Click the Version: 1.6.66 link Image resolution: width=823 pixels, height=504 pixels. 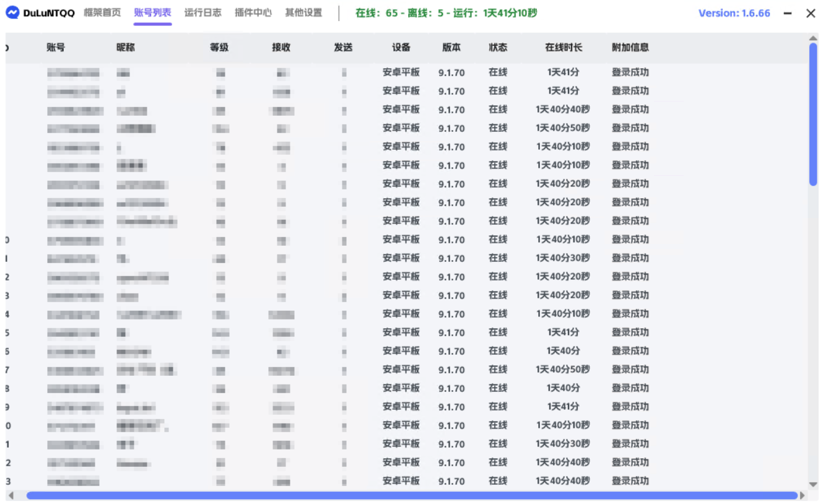pyautogui.click(x=734, y=12)
